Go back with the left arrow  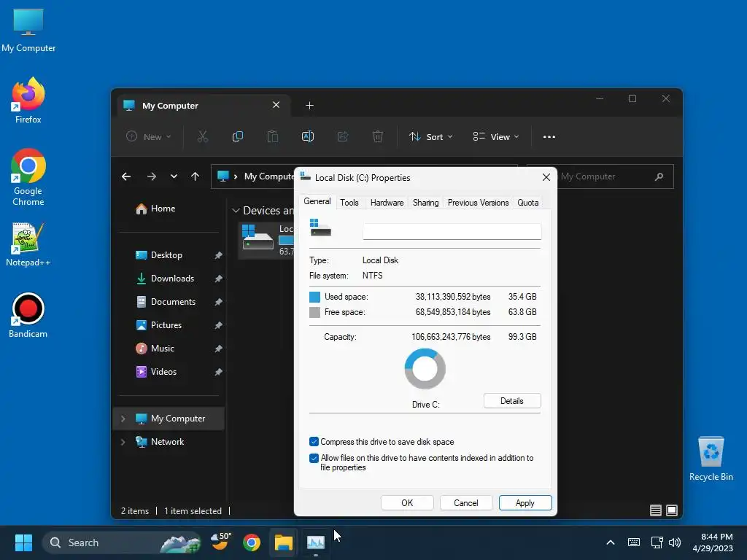coord(125,176)
